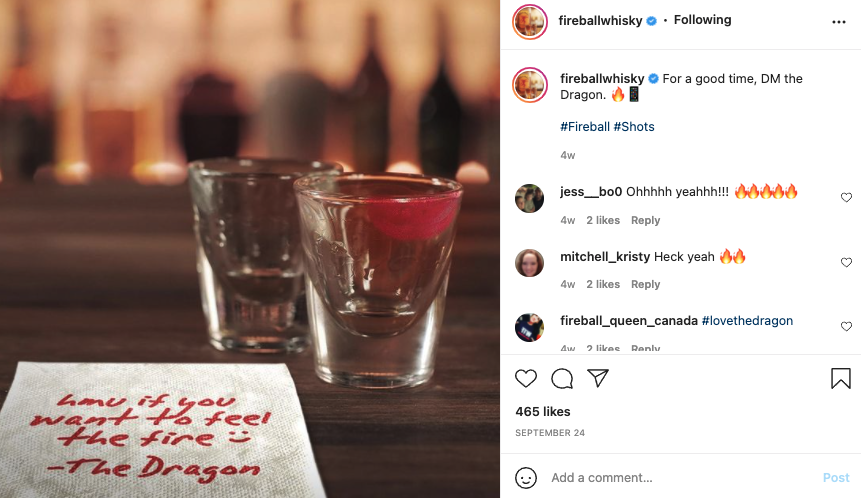View jess__bo0's profile avatar

529,198
